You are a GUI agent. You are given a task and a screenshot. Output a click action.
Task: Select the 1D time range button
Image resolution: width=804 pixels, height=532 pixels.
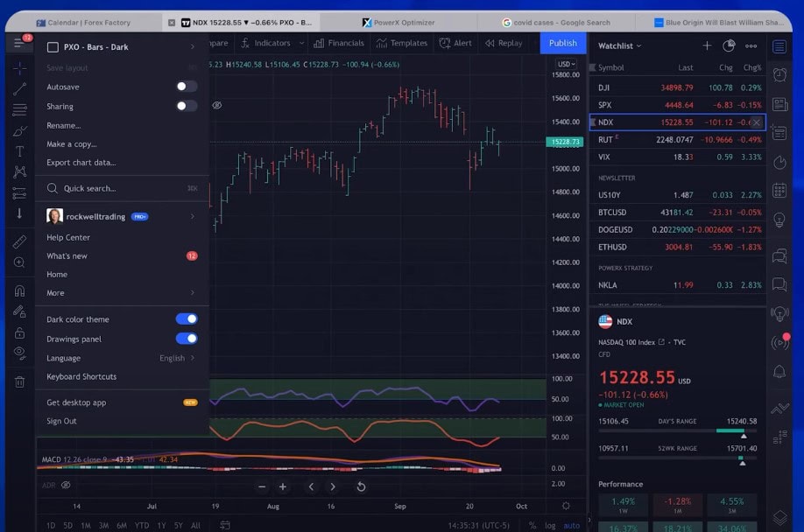[51, 525]
